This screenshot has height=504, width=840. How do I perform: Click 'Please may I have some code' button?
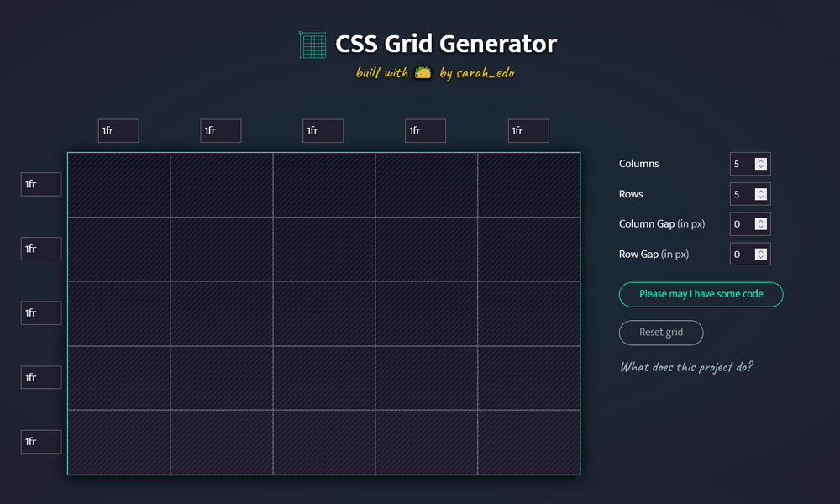coord(701,294)
